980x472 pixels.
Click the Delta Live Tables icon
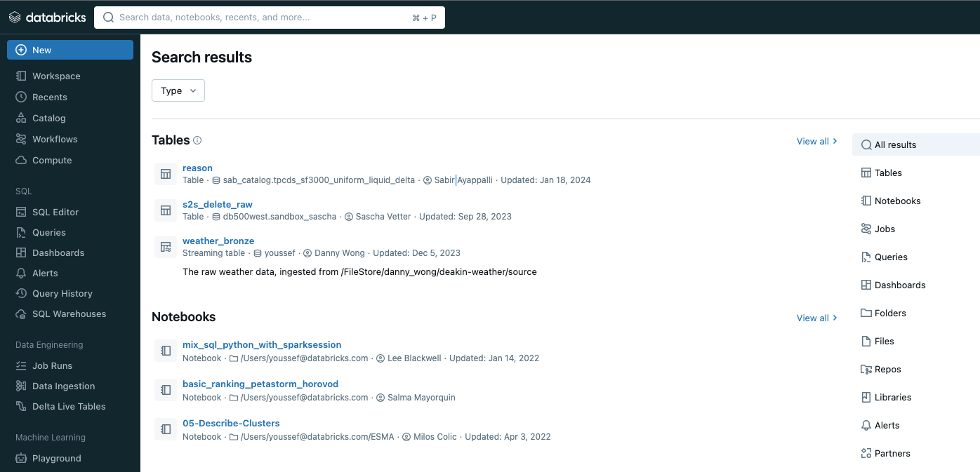[x=21, y=406]
